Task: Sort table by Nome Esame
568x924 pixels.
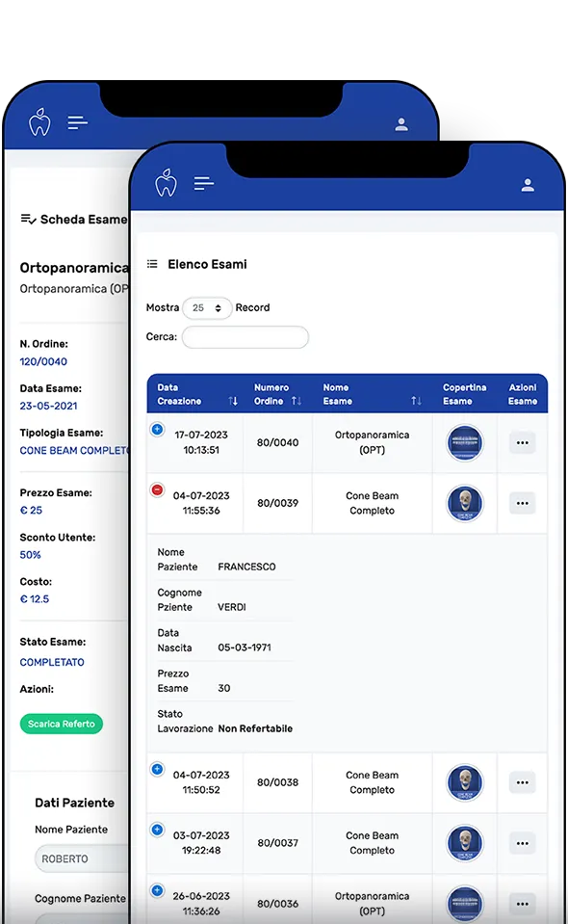Action: (x=416, y=401)
